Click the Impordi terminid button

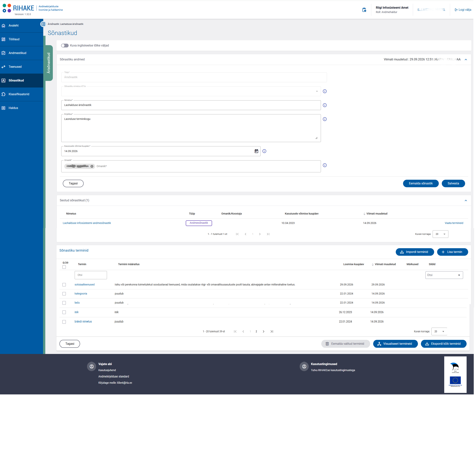(415, 252)
